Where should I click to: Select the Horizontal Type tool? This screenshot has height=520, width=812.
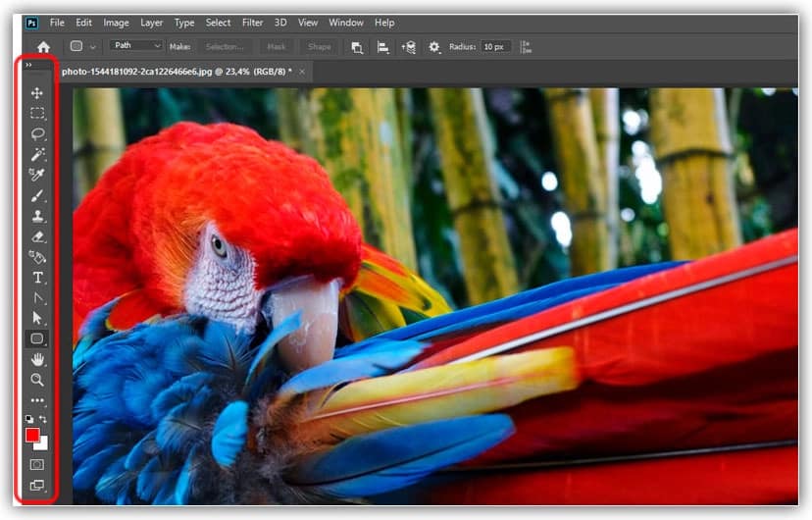[38, 278]
